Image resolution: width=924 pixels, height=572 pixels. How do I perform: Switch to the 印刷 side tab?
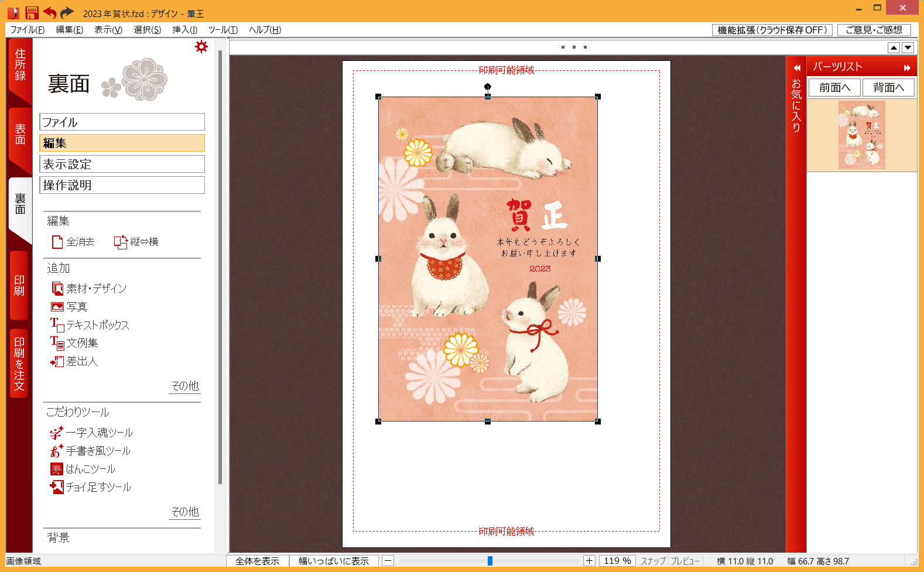click(19, 285)
